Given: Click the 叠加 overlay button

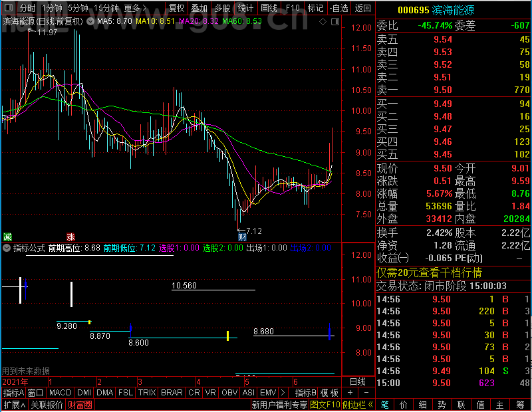Looking at the screenshot, I should point(199,8).
